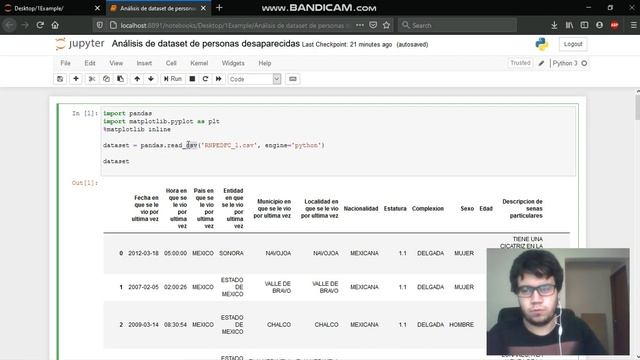This screenshot has width=640, height=360.
Task: Click the pencil edit mode icon
Action: tap(541, 63)
